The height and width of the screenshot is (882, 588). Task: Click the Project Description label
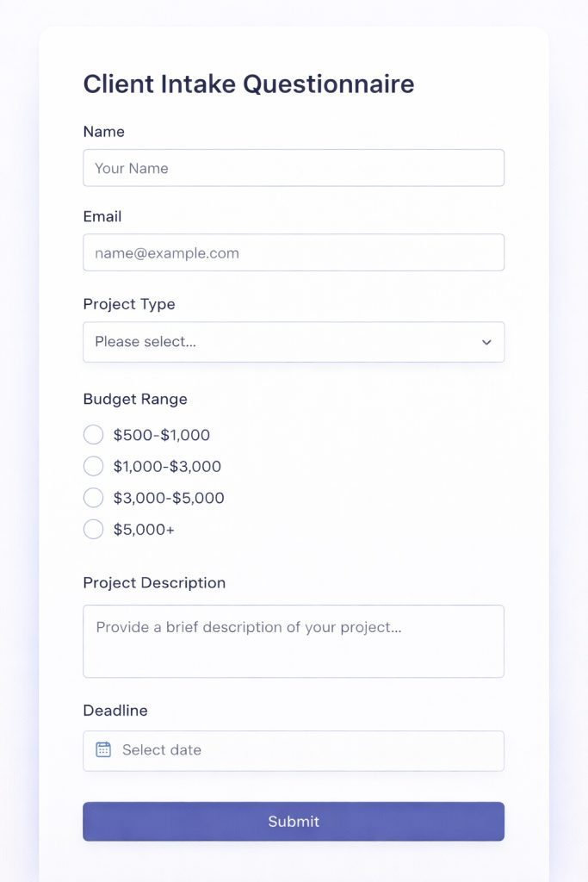(154, 582)
